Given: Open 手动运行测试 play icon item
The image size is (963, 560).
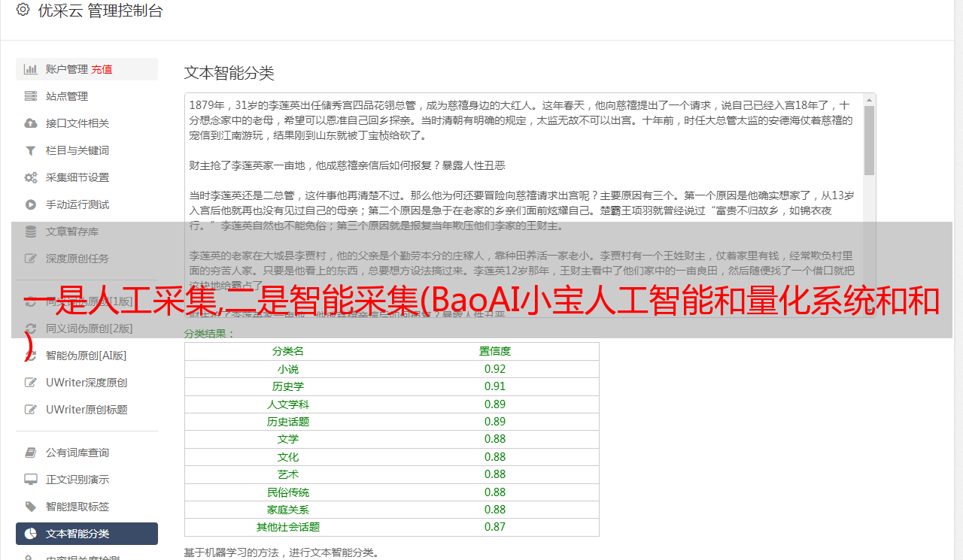Looking at the screenshot, I should click(x=87, y=204).
